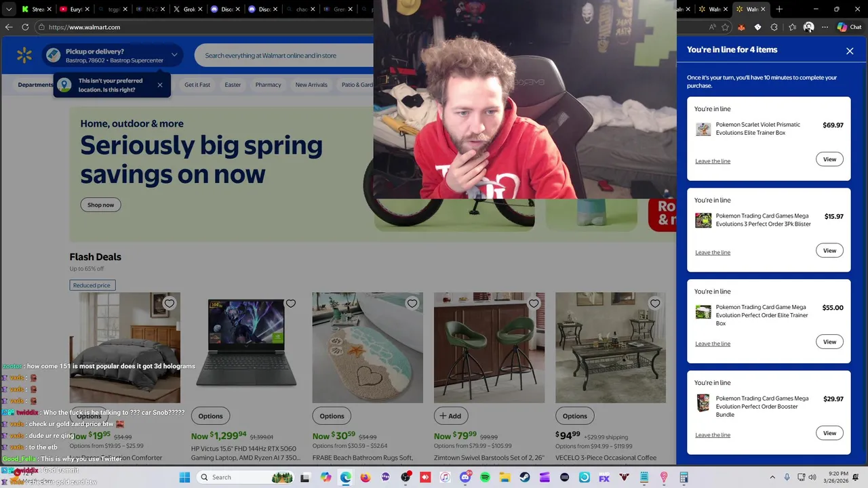Favorite the FRABE beach bathroom rug

[412, 304]
